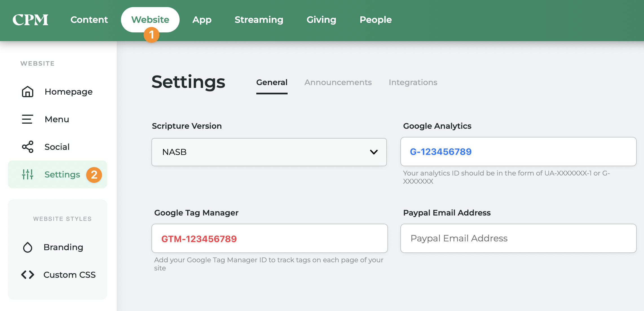Switch to the Announcements tab
The image size is (644, 311).
click(x=338, y=82)
